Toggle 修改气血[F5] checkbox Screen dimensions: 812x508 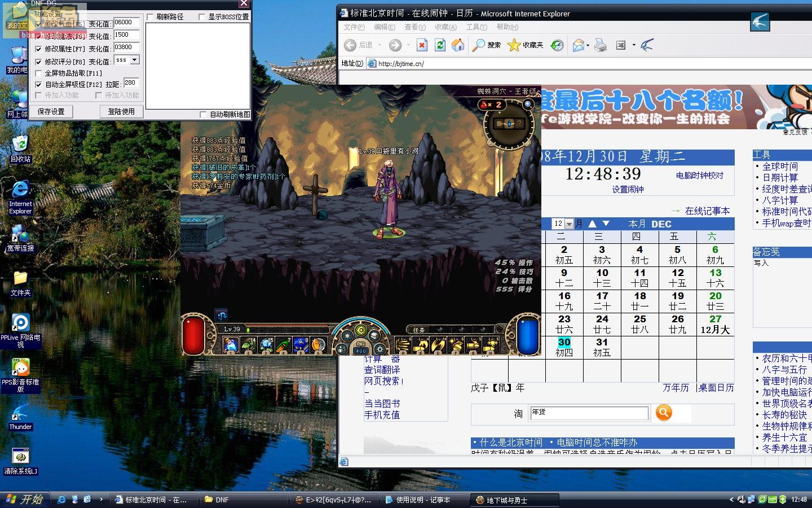(38, 24)
